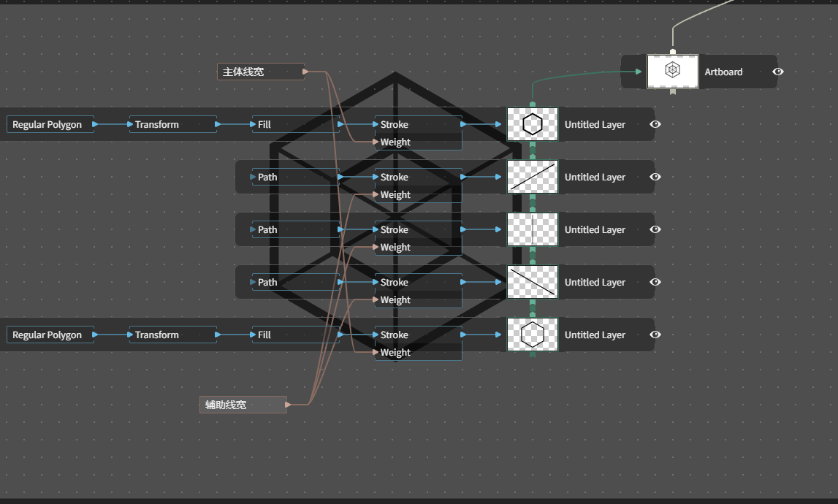
Task: Select the Path node feeding the ascending diagonal layer
Action: (x=296, y=177)
